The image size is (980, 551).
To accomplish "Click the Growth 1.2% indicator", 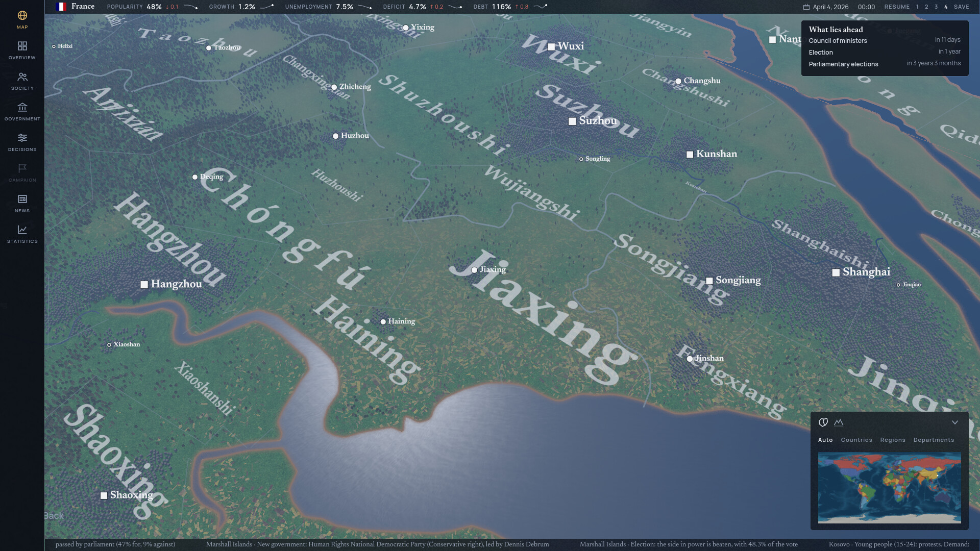I will tap(241, 7).
